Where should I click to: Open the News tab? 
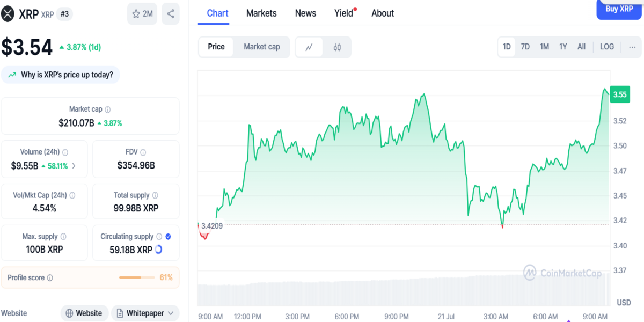pyautogui.click(x=305, y=13)
